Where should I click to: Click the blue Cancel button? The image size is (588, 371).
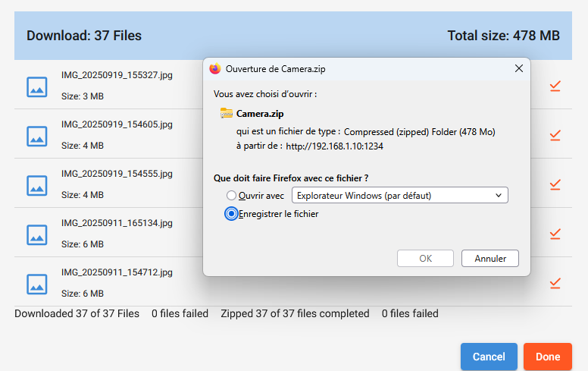click(489, 357)
